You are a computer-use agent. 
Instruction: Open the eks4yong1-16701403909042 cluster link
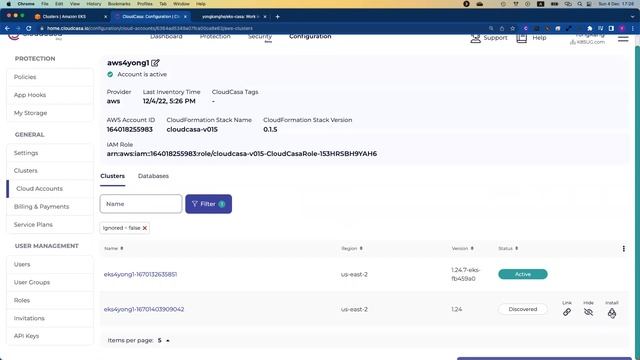pyautogui.click(x=144, y=309)
